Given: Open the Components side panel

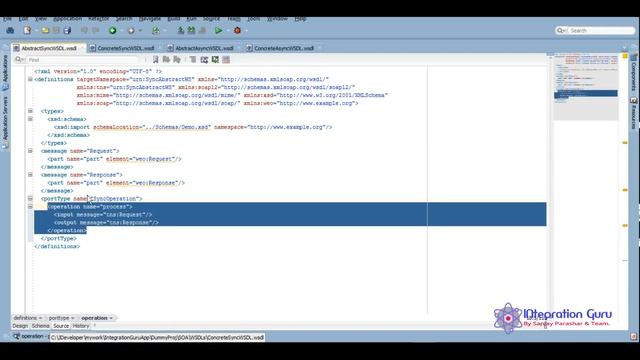Looking at the screenshot, I should pos(633,73).
